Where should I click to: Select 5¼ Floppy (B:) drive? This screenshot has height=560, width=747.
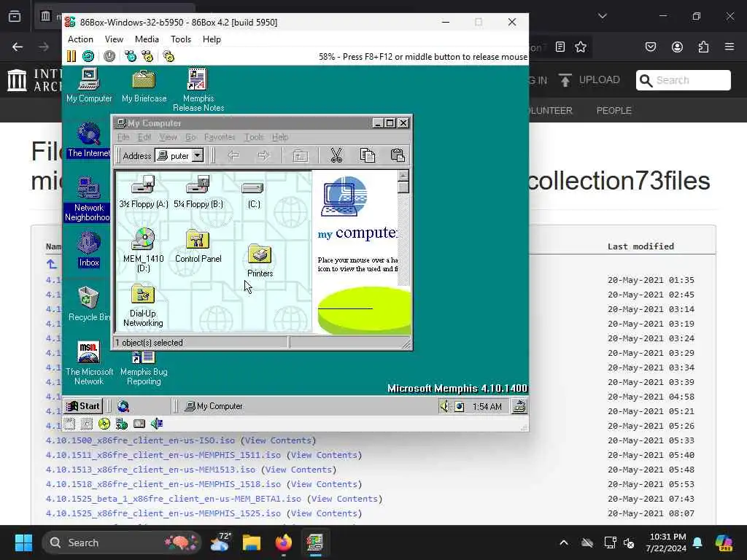pyautogui.click(x=198, y=192)
